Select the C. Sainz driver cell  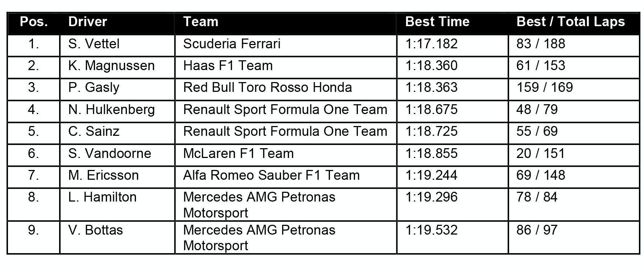pos(94,131)
